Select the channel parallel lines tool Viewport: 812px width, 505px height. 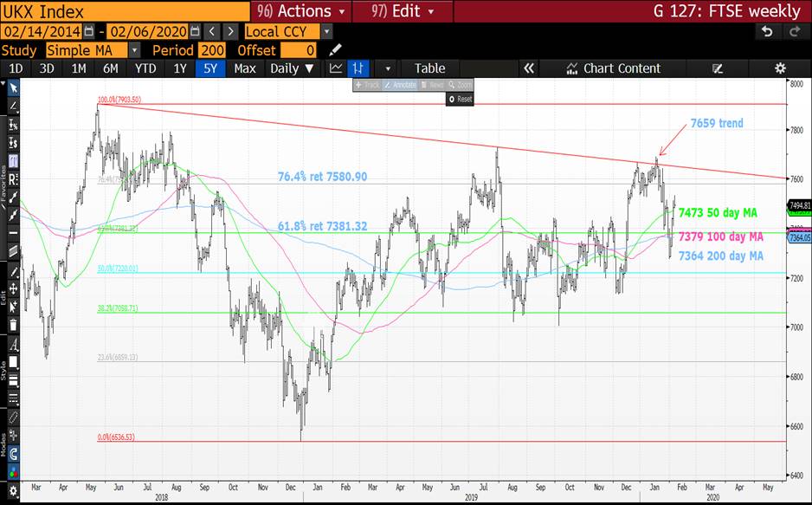pos(14,251)
